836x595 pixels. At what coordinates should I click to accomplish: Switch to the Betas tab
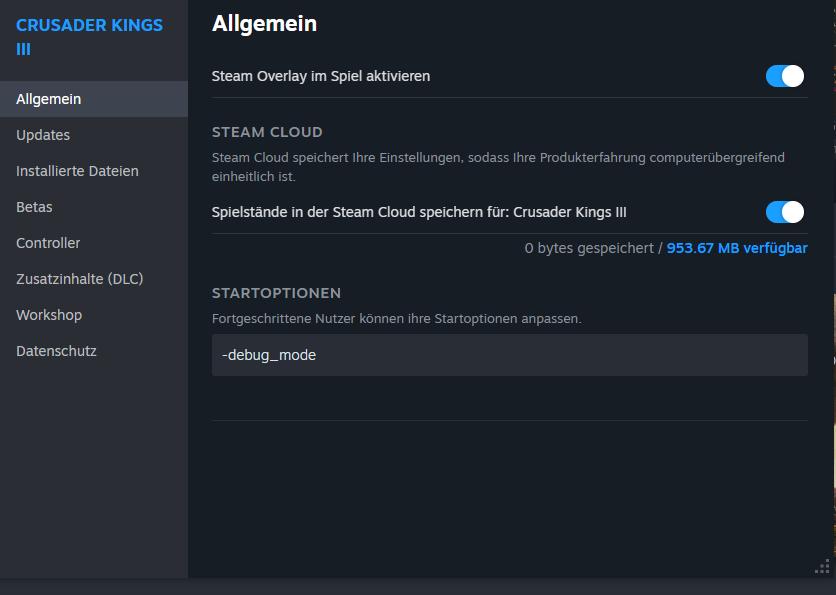pyautogui.click(x=94, y=207)
